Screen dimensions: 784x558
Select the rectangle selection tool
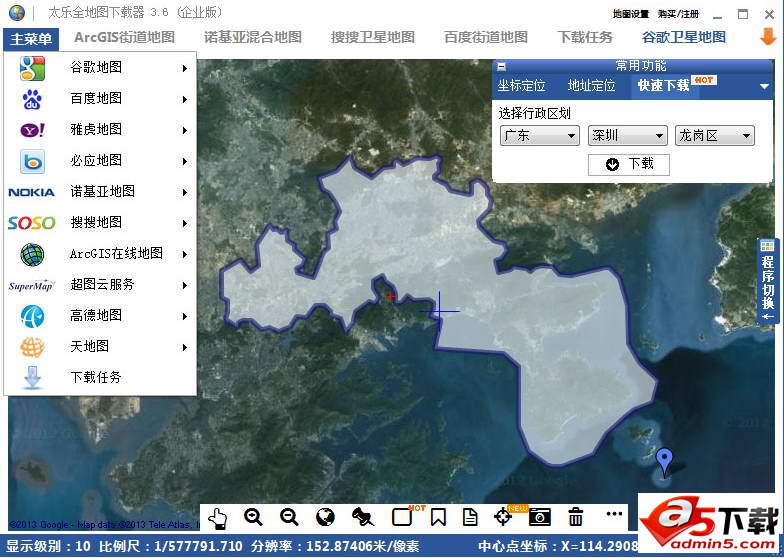pyautogui.click(x=402, y=517)
